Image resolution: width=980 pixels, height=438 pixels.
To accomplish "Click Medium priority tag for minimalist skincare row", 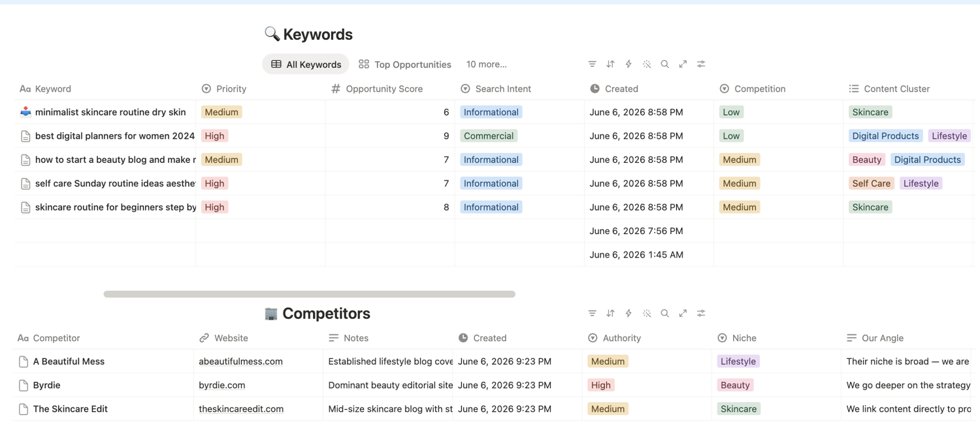I will tap(221, 112).
